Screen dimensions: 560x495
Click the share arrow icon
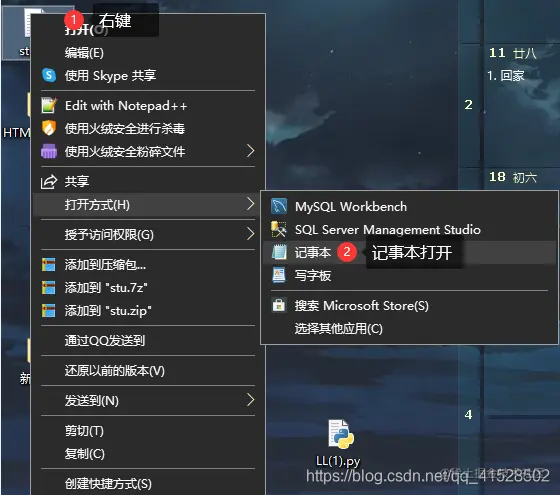49,181
